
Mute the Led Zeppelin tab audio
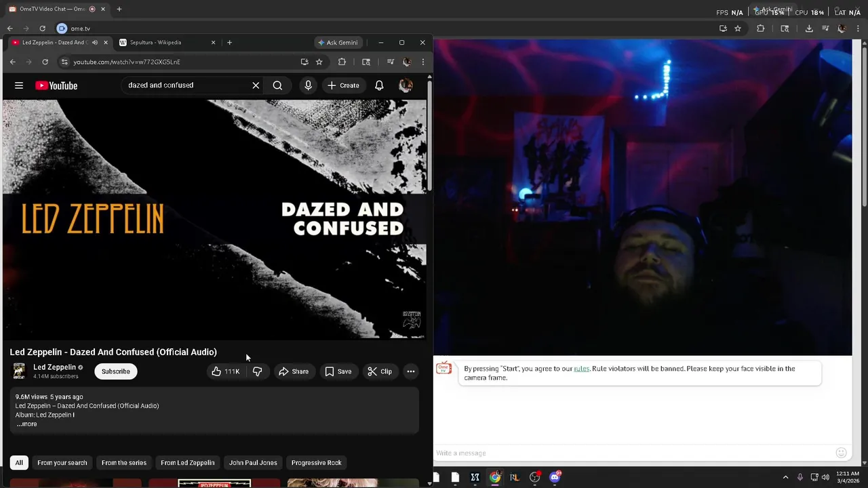point(94,43)
